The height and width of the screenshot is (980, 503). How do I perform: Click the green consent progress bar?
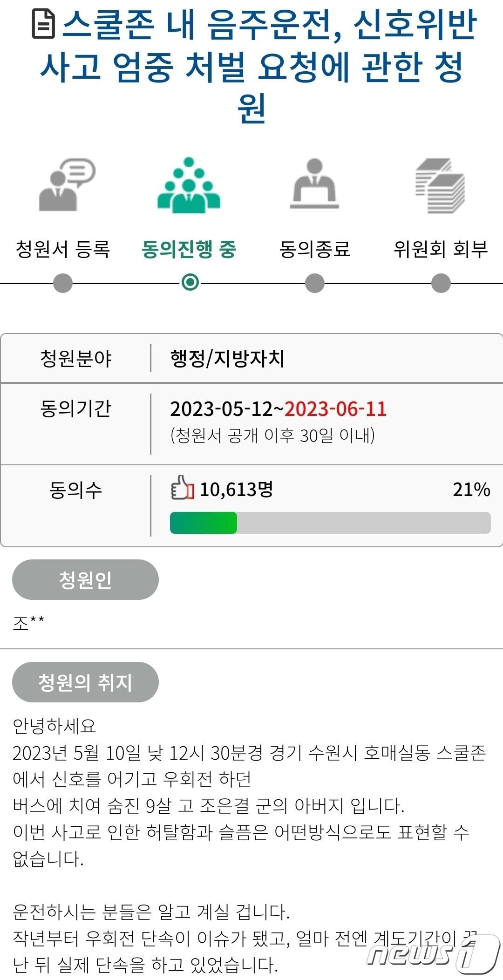[x=330, y=523]
